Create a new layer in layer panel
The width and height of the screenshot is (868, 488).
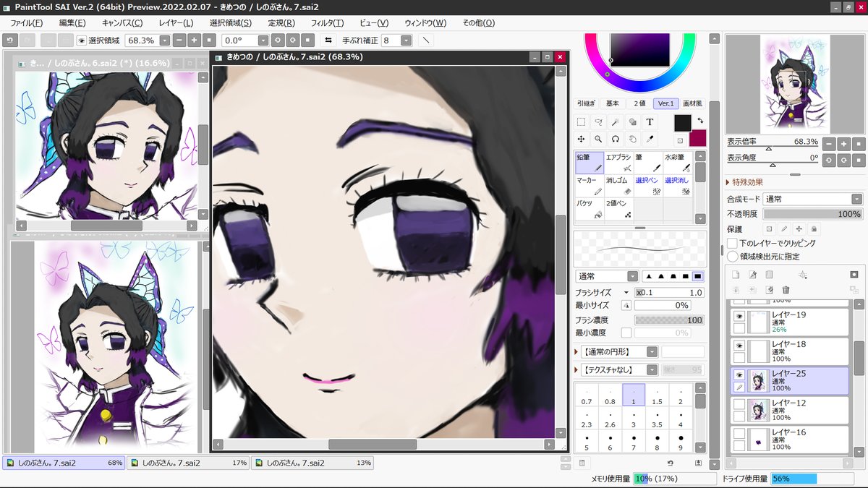click(736, 275)
